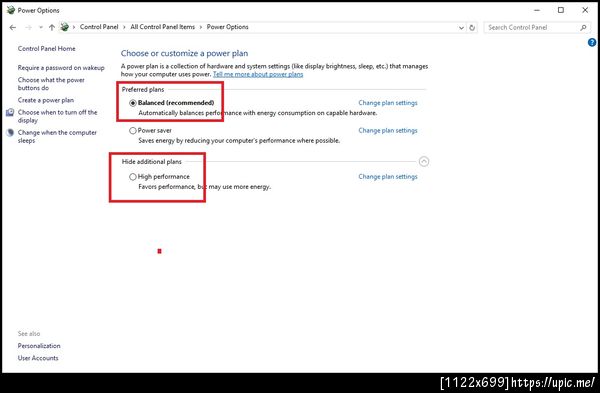Expand Control Panel breadcrumb chevron

[x=124, y=27]
